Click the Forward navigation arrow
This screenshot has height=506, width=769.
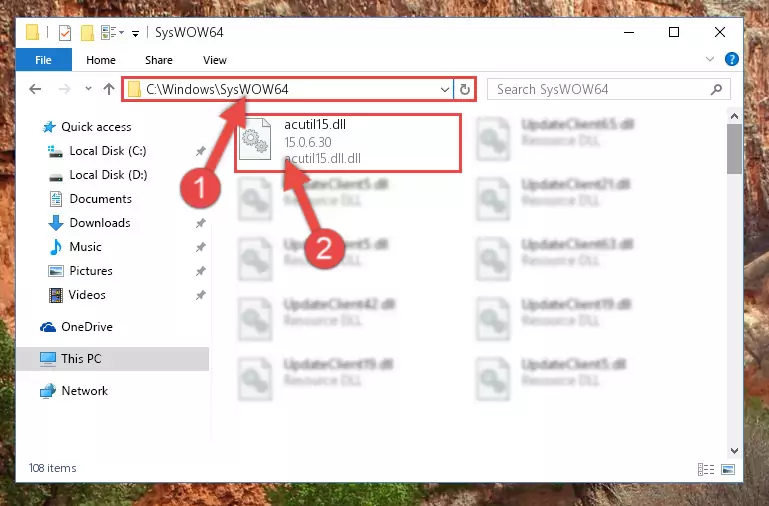coord(64,89)
